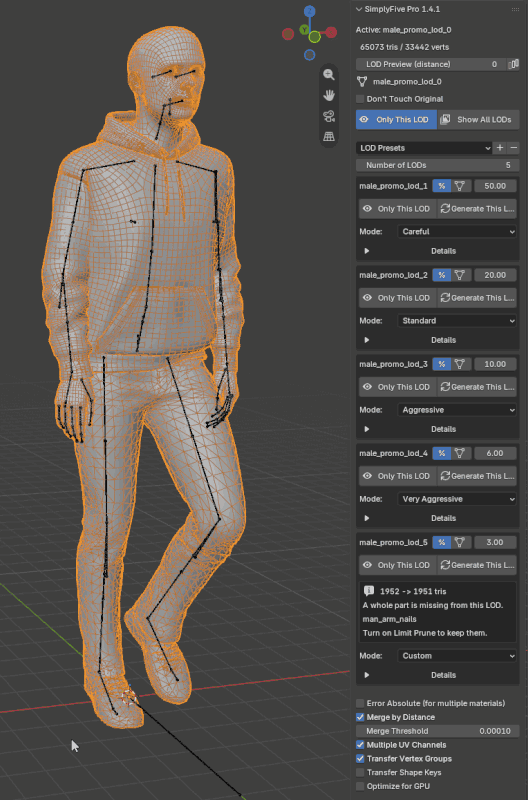The width and height of the screenshot is (528, 800).
Task: Click the red X axis gizmo handle
Action: tap(331, 33)
